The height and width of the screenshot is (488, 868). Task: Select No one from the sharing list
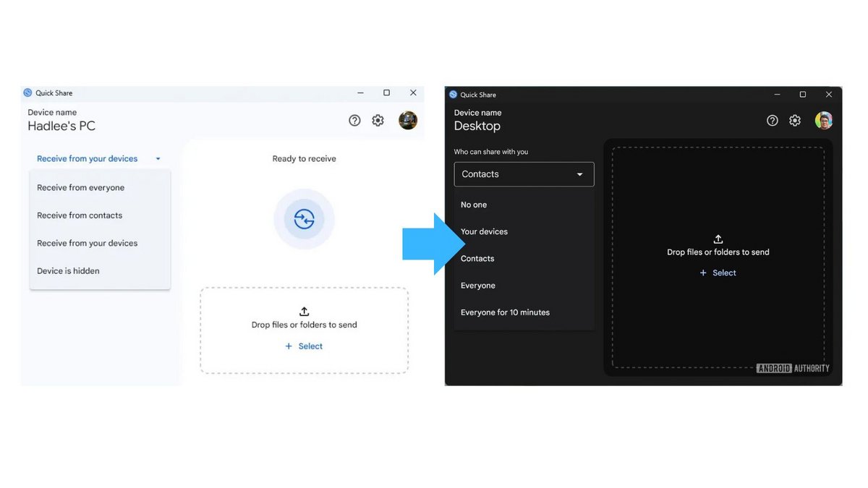(x=473, y=205)
